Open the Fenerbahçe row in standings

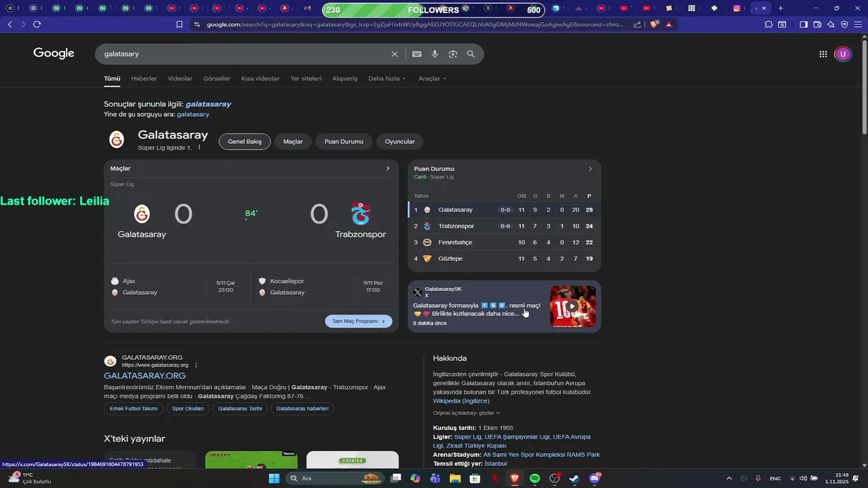504,242
